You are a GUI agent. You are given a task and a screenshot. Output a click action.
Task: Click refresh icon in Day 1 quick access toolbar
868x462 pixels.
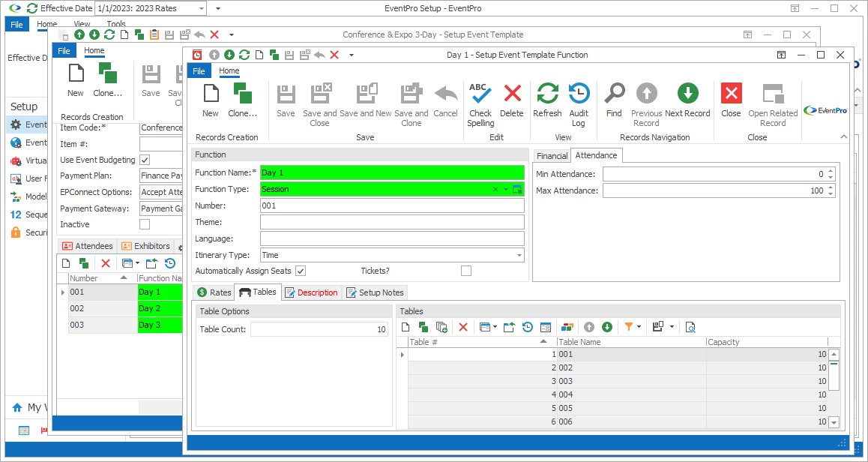point(244,55)
